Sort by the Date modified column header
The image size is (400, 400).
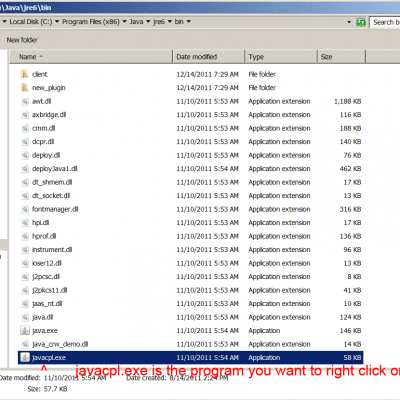(x=209, y=57)
